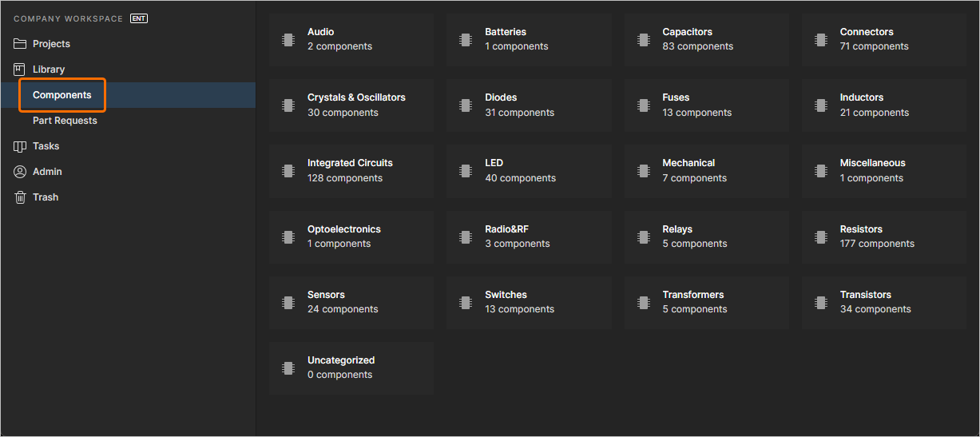Browse the Transistors category
The height and width of the screenshot is (437, 980).
883,302
